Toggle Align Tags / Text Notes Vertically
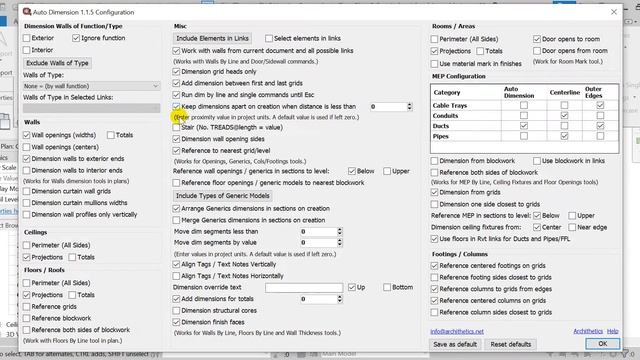 [176, 264]
